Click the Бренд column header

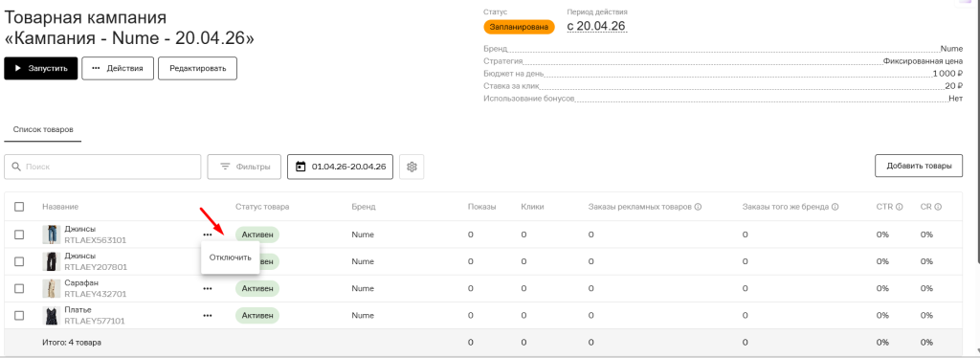[x=363, y=207]
